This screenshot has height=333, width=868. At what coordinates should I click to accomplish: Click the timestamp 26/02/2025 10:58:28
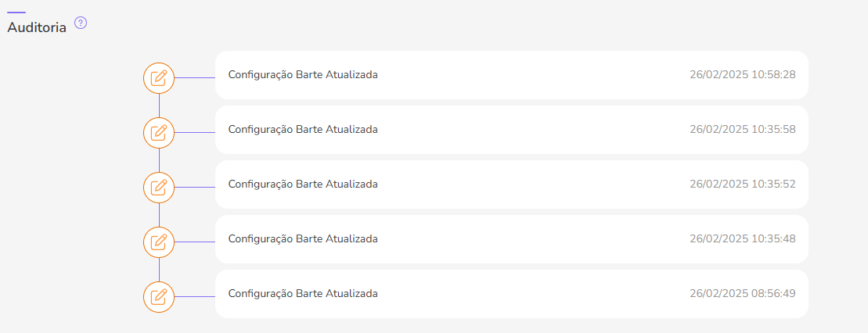pyautogui.click(x=742, y=75)
